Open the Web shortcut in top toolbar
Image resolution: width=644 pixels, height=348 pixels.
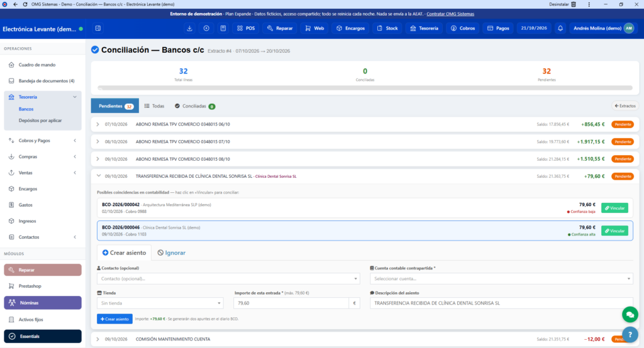314,28
